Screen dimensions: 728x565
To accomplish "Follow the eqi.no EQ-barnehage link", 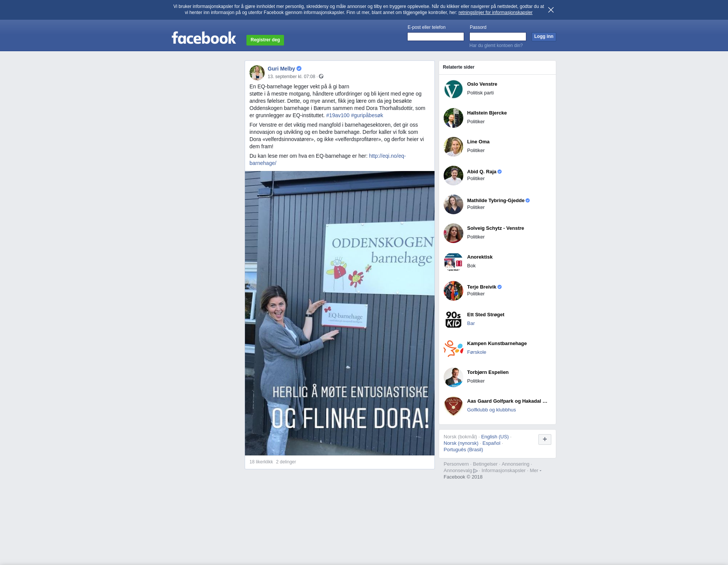I will pyautogui.click(x=387, y=156).
